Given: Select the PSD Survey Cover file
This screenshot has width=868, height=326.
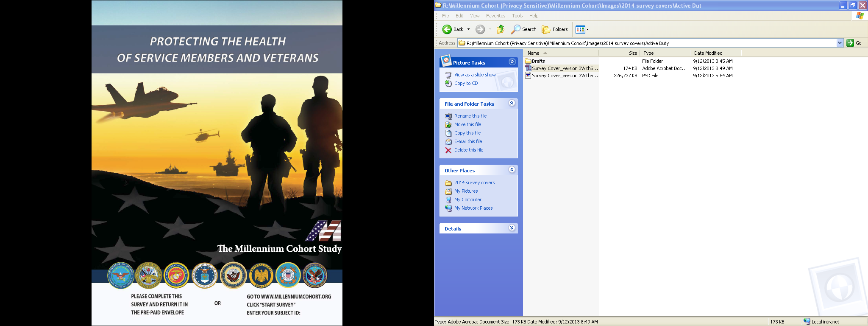Looking at the screenshot, I should click(x=565, y=76).
